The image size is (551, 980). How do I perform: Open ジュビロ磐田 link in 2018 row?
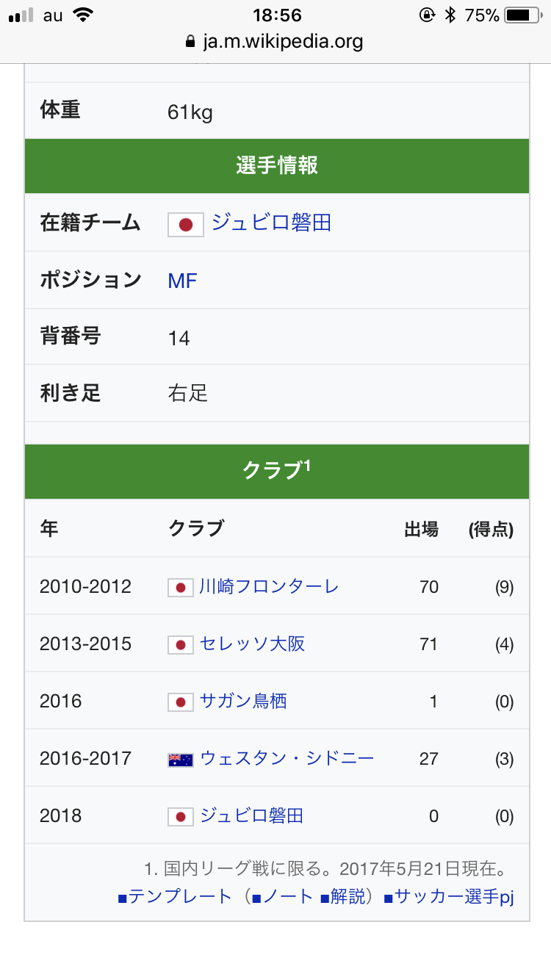click(251, 815)
